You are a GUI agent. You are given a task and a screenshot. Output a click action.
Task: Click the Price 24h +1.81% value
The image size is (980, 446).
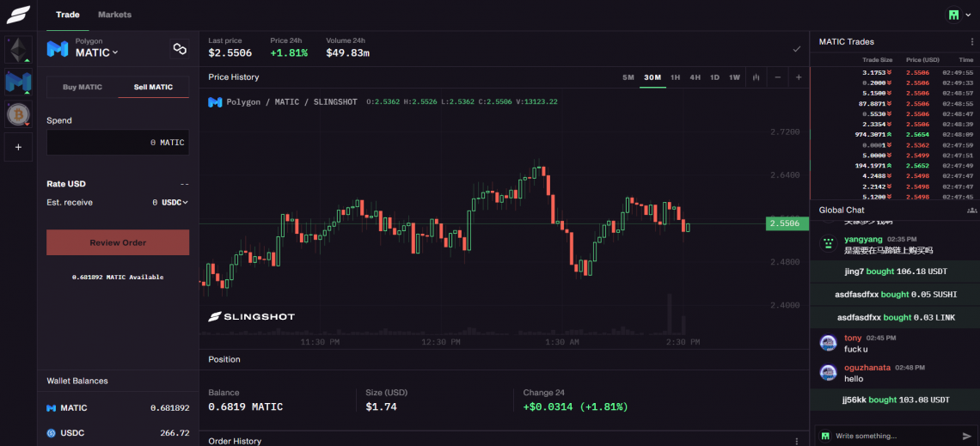point(289,53)
